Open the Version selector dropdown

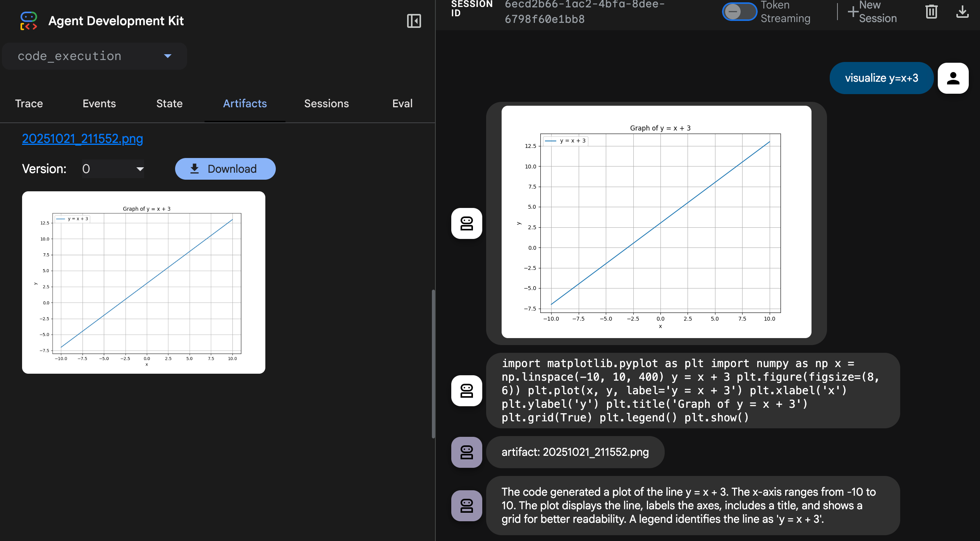113,169
